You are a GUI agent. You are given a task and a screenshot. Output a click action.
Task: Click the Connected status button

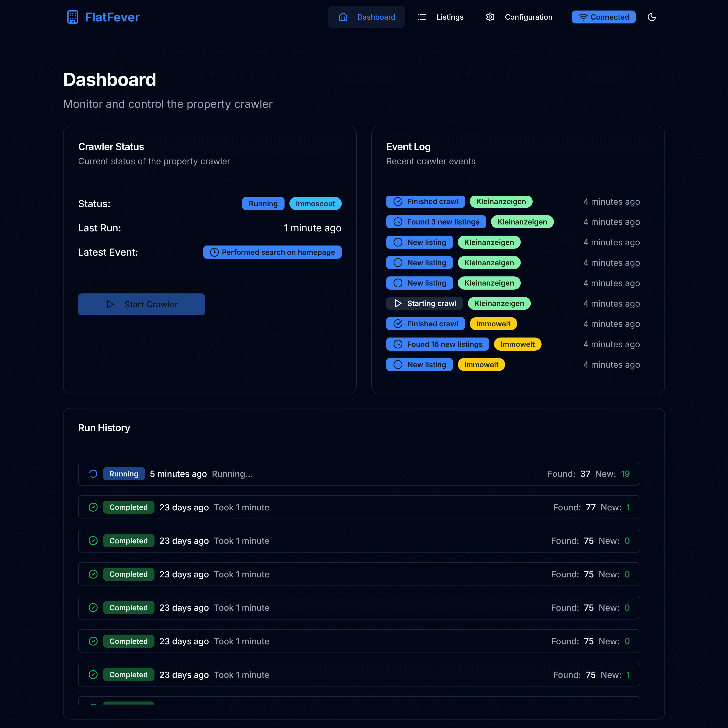[x=603, y=17]
